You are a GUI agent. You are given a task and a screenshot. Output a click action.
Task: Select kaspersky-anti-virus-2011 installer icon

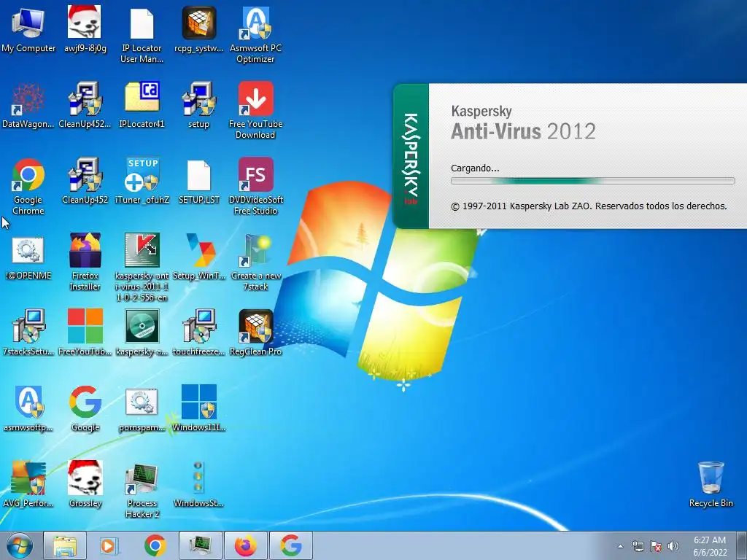pyautogui.click(x=142, y=268)
